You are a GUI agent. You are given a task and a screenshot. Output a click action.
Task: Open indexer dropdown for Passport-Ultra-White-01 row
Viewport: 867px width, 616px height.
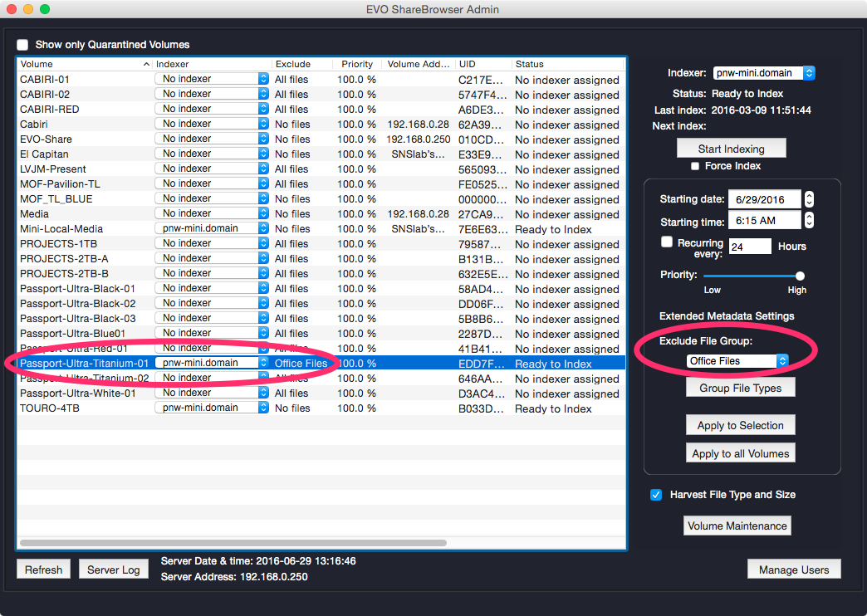pyautogui.click(x=212, y=393)
